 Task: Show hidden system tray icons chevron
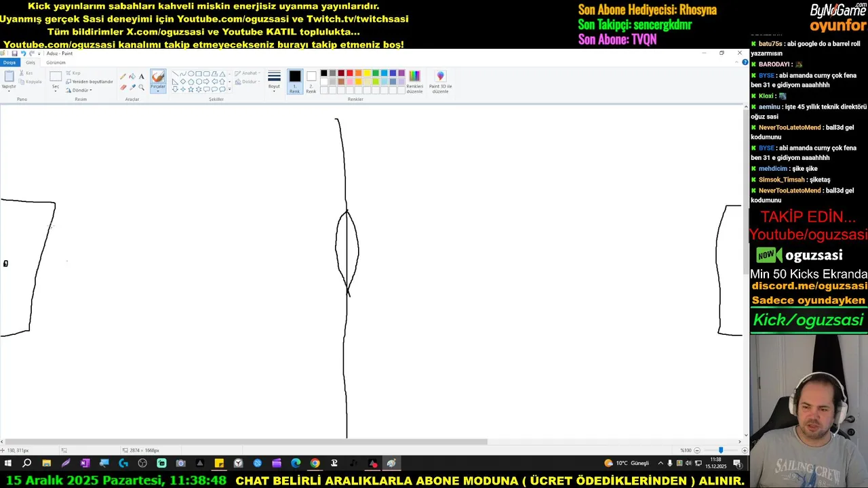point(660,464)
